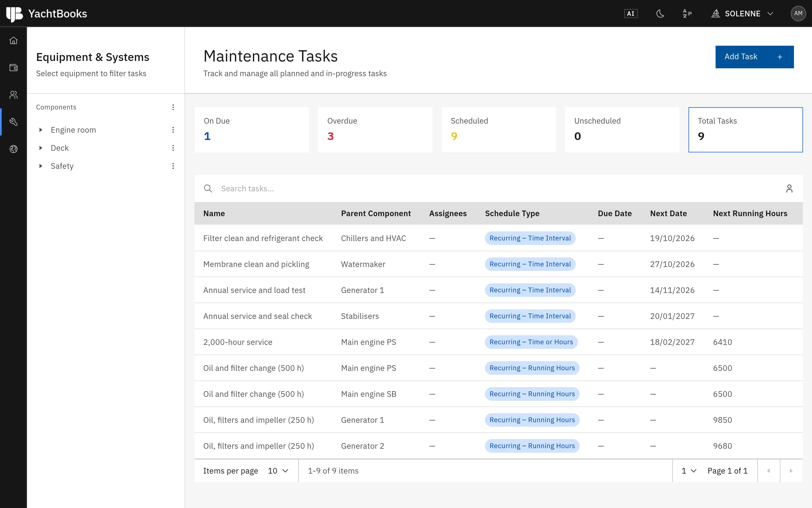This screenshot has width=812, height=508.
Task: Select the On Due summary card
Action: [x=252, y=130]
